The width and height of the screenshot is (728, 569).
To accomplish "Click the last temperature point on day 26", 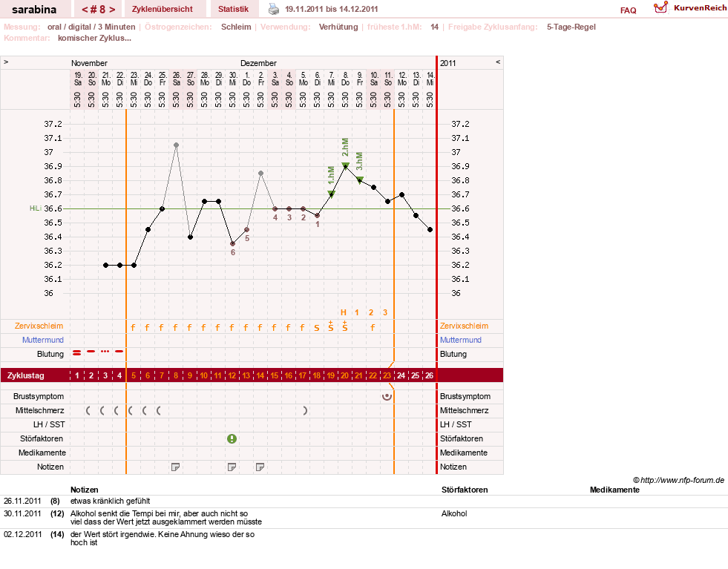I will click(x=430, y=230).
